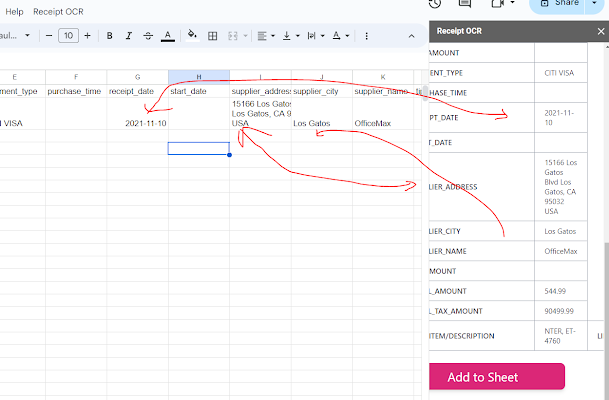
Task: Expand the meeting options arrow
Action: [x=512, y=3]
